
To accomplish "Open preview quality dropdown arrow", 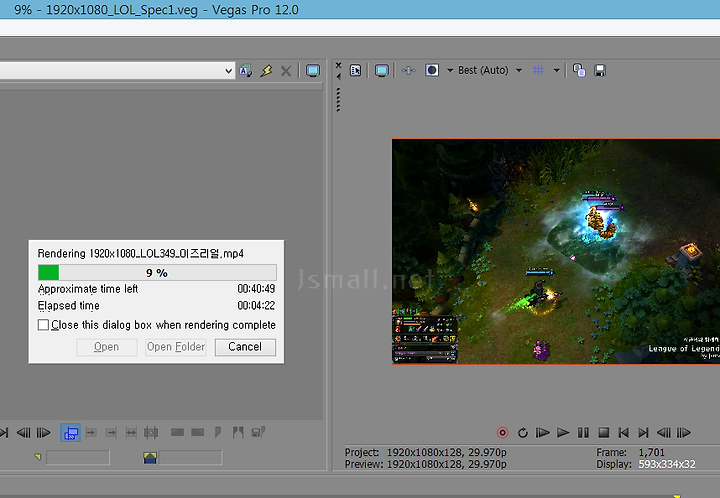I will pos(519,70).
